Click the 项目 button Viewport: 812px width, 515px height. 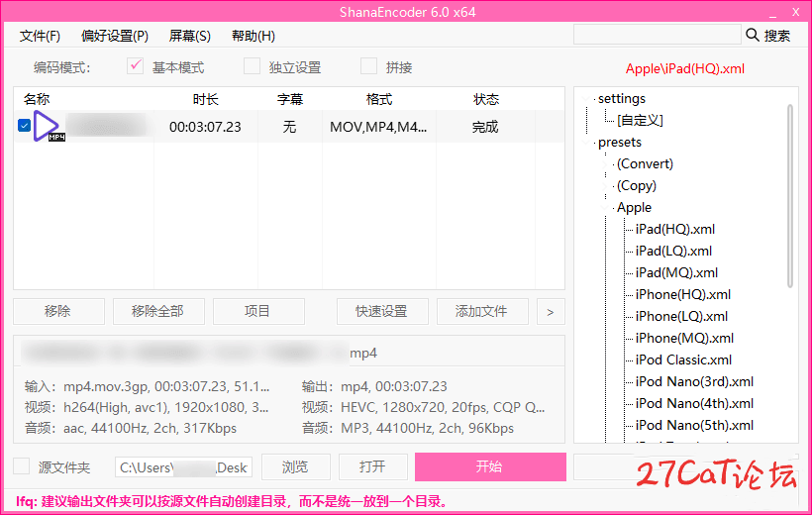[x=258, y=311]
